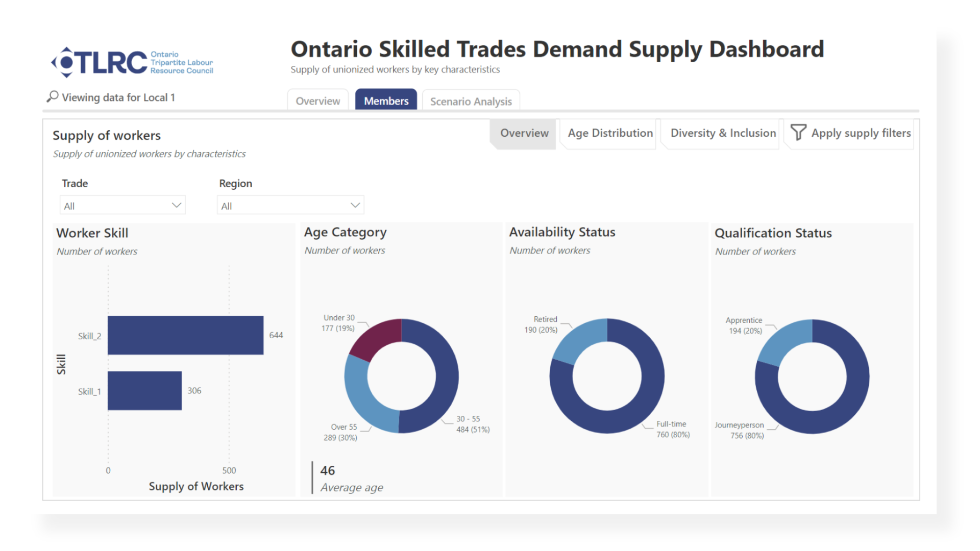The width and height of the screenshot is (980, 551).
Task: Select the Age Distribution view
Action: click(x=610, y=133)
